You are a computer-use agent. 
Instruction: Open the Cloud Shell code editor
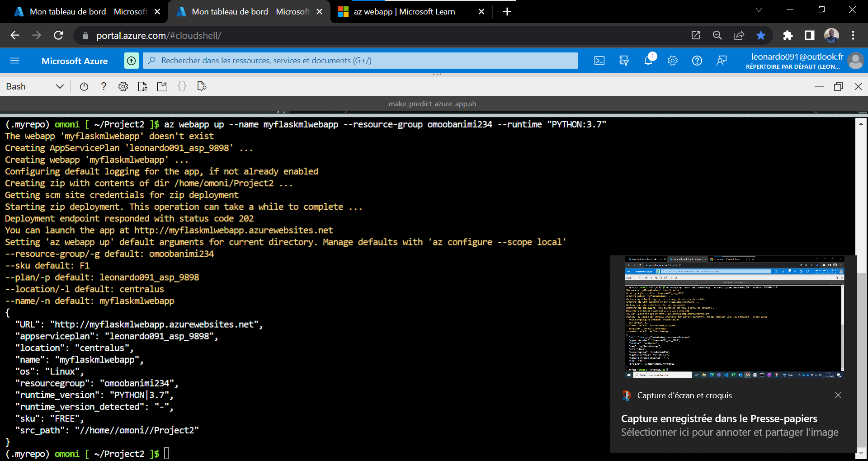(182, 86)
